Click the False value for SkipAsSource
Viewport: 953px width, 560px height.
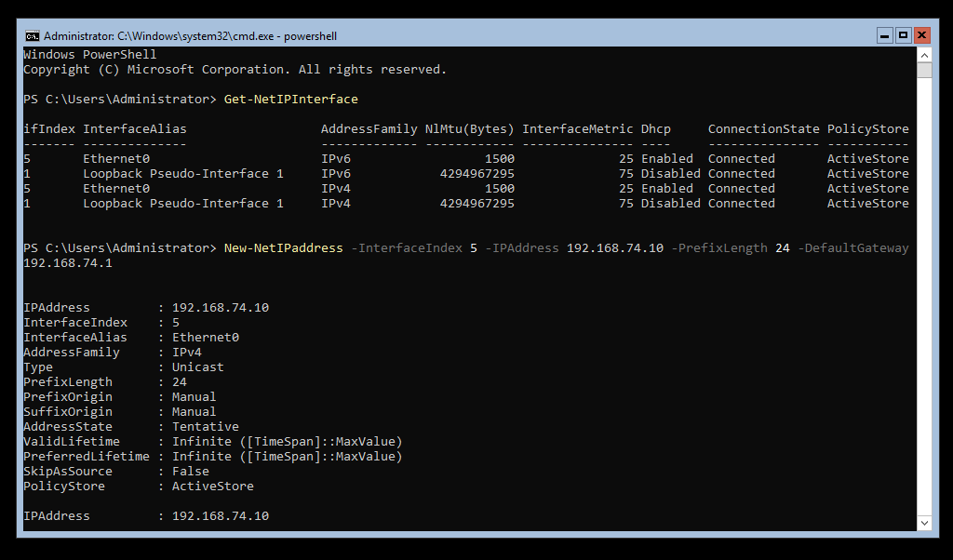point(190,472)
